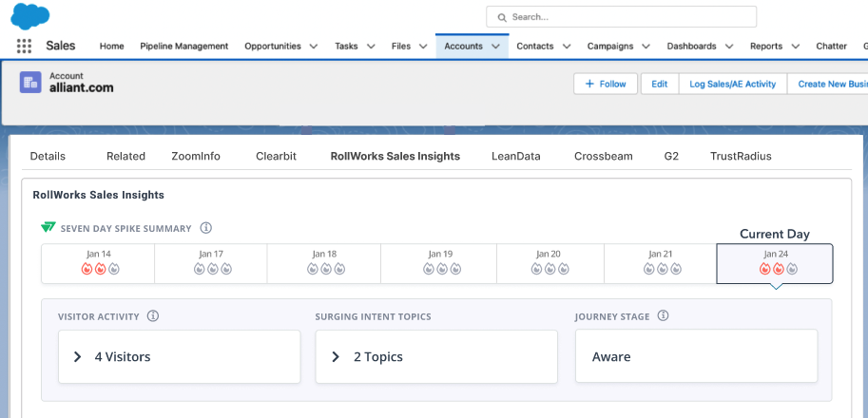The width and height of the screenshot is (868, 418).
Task: Switch to the Crossbeam tab
Action: 604,157
